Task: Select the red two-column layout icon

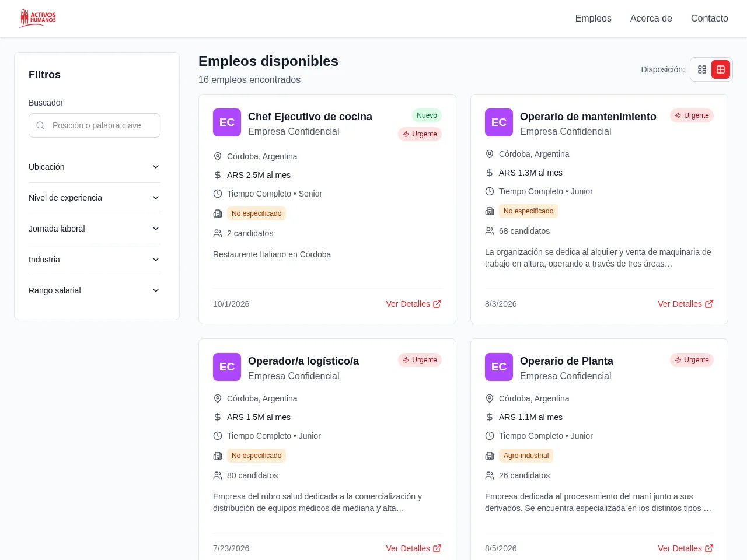Action: click(x=721, y=69)
